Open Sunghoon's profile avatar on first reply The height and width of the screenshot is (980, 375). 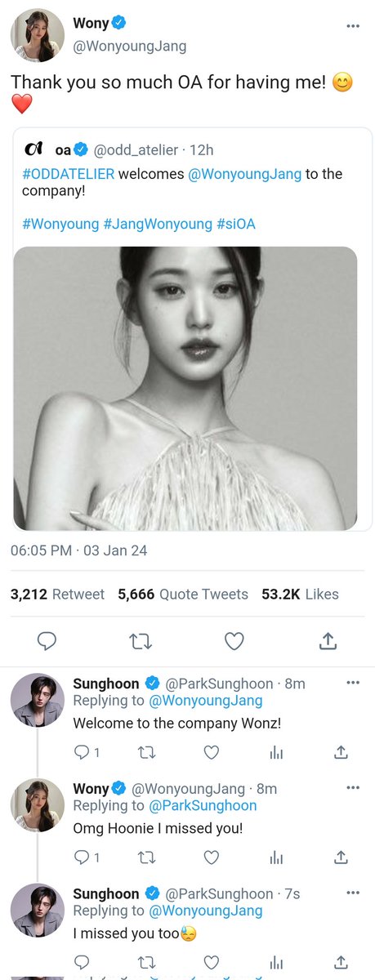point(38,700)
